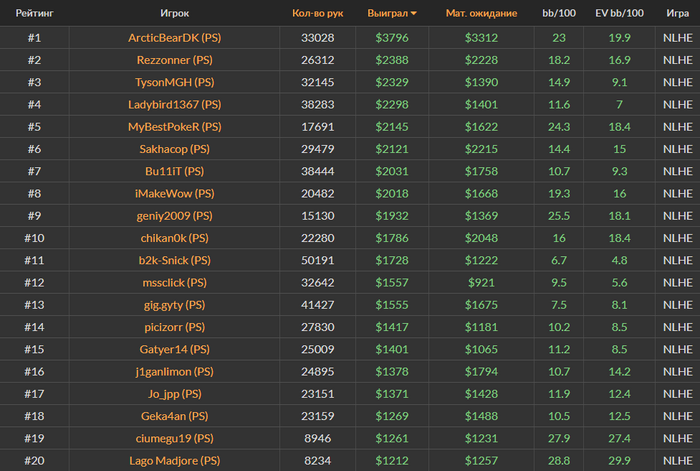This screenshot has width=700, height=471.
Task: Open ArcticBearDK (PS) player profile
Action: pyautogui.click(x=175, y=38)
